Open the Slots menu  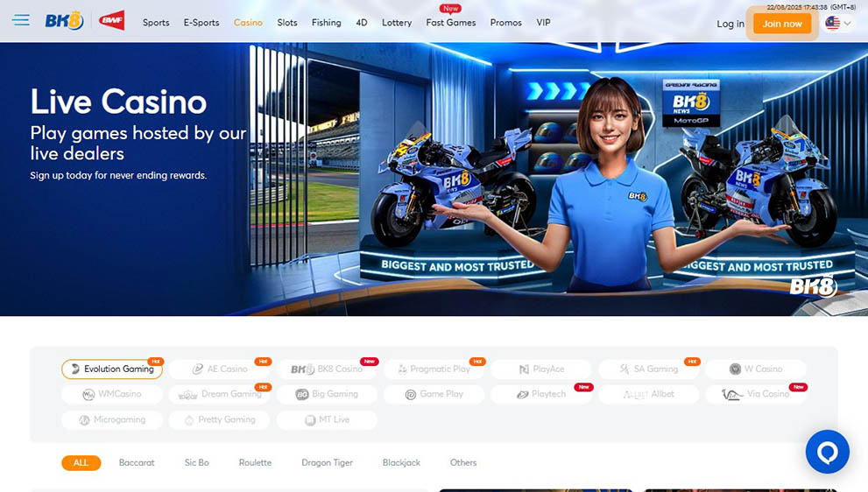pyautogui.click(x=287, y=23)
